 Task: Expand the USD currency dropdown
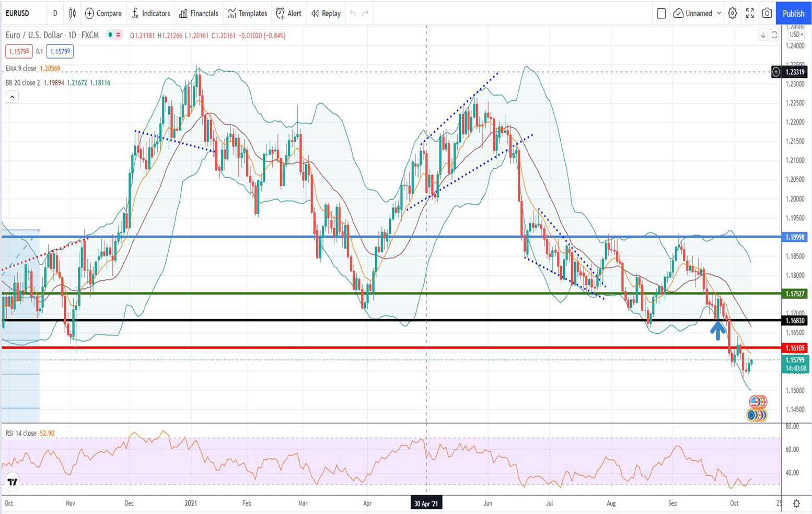tap(796, 35)
